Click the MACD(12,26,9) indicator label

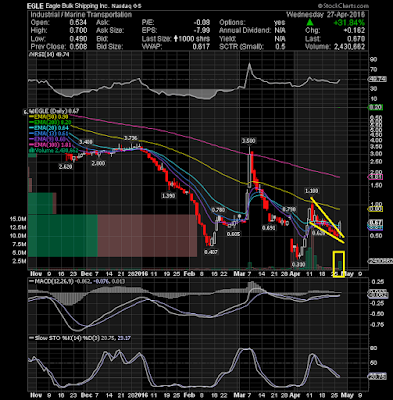click(x=52, y=281)
